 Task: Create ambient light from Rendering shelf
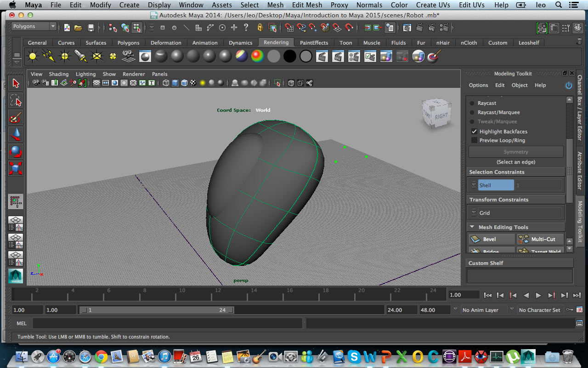[x=33, y=57]
